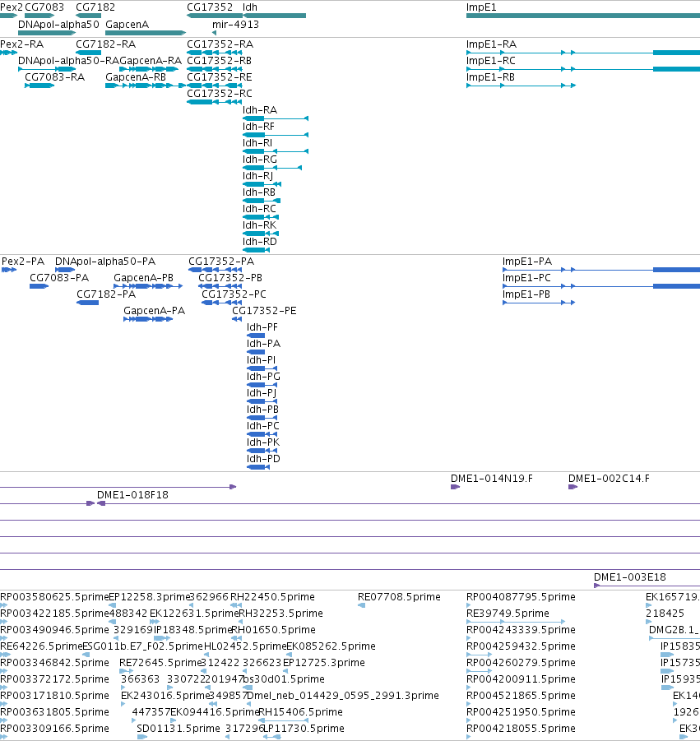Click EST RP003580625.5prime

tap(54, 597)
